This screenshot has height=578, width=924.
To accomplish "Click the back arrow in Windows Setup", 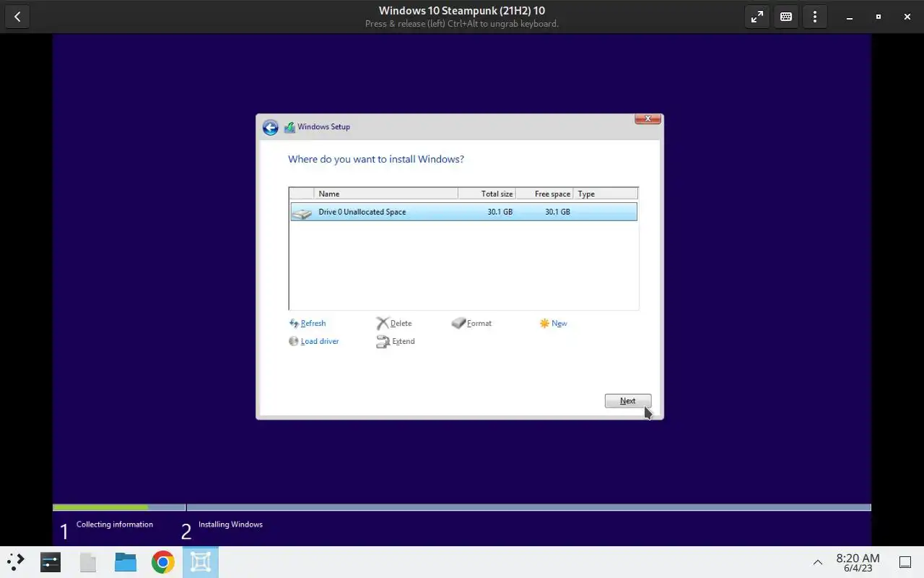I will point(270,128).
